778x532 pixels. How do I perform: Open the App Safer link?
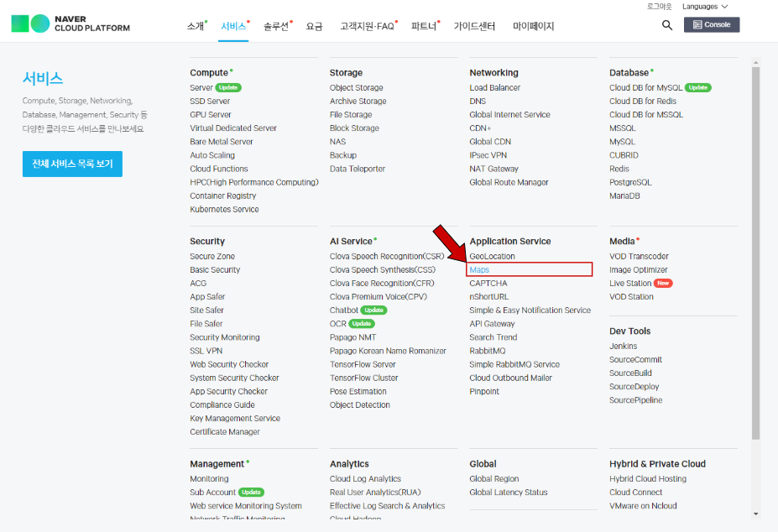207,297
